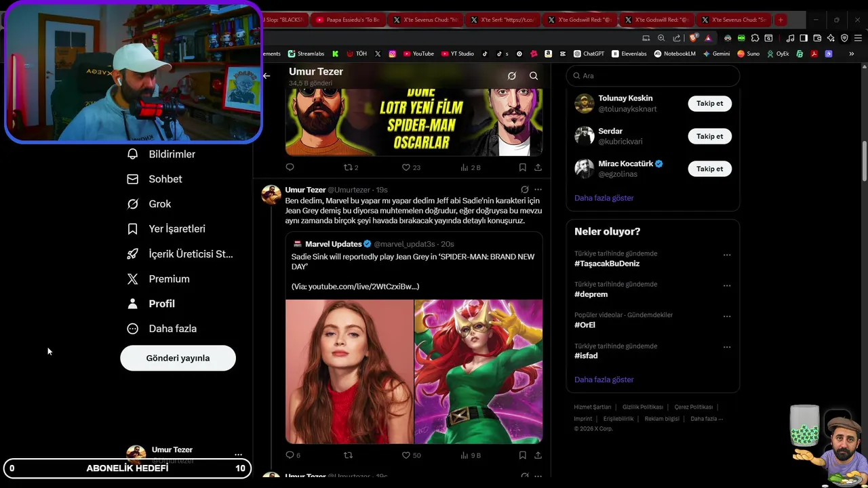Follow Serdar with Takip et
This screenshot has height=488, width=868.
709,136
